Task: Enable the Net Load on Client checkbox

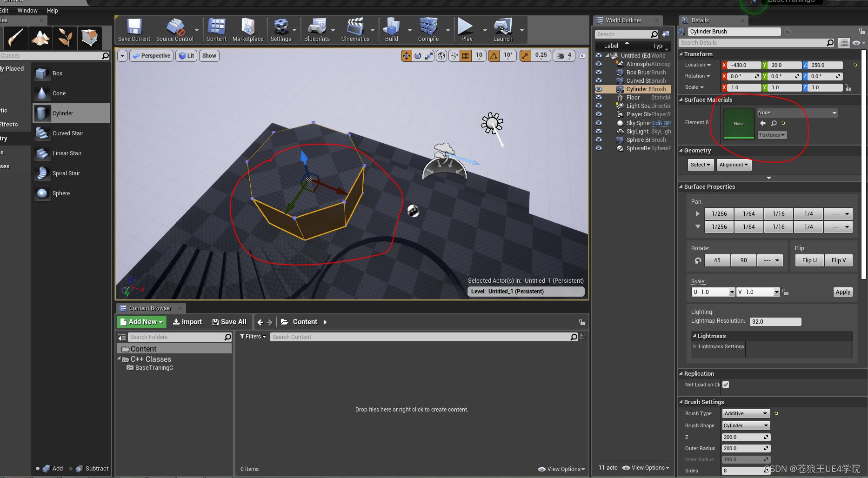Action: click(x=726, y=385)
